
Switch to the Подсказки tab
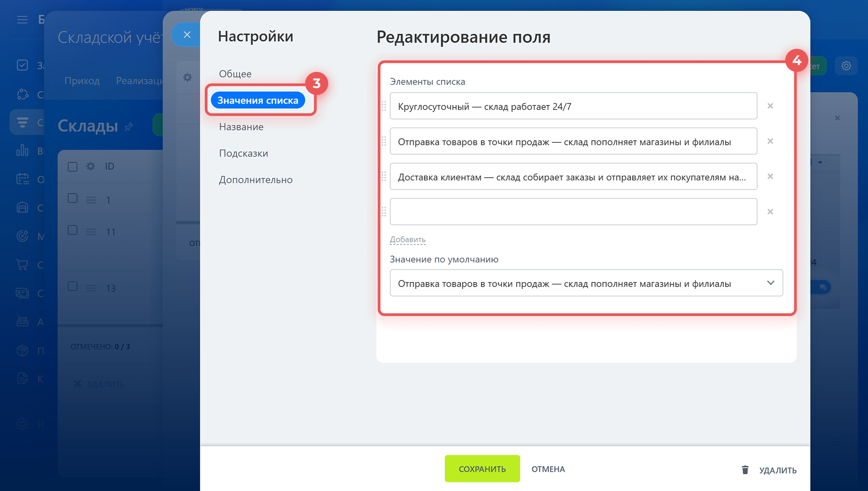pyautogui.click(x=244, y=153)
